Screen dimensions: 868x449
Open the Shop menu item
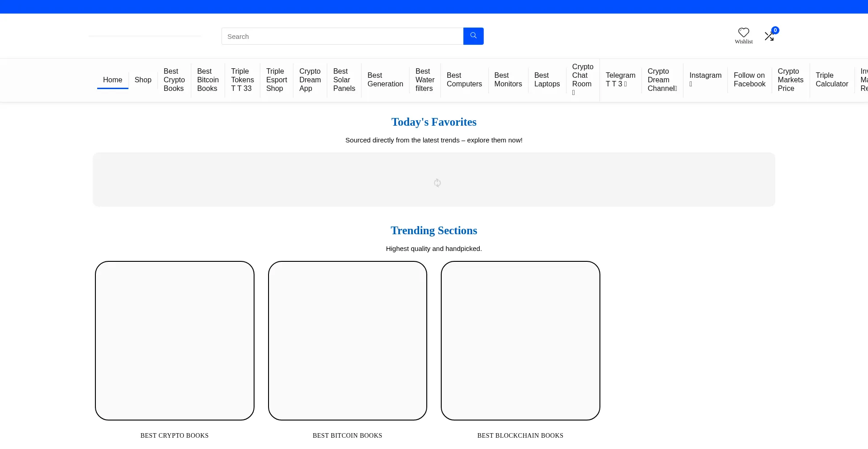pos(143,80)
